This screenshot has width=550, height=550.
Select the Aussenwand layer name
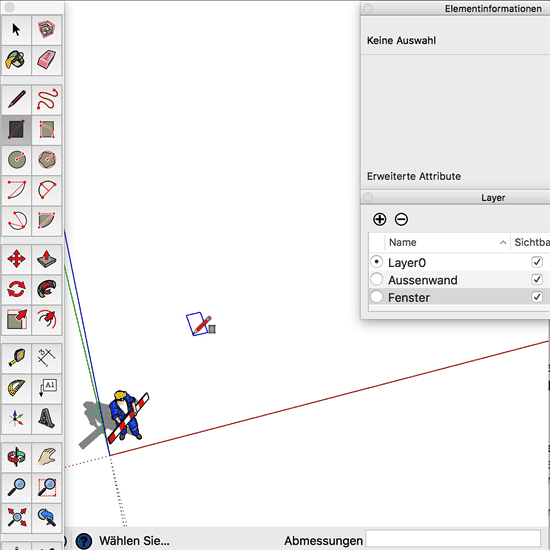pos(423,280)
